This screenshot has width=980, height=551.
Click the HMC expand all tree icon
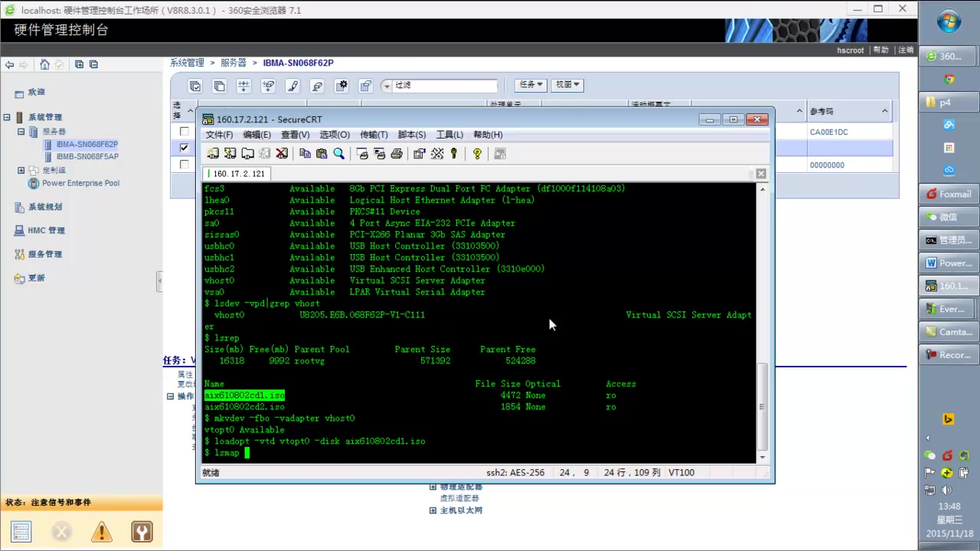[x=79, y=65]
